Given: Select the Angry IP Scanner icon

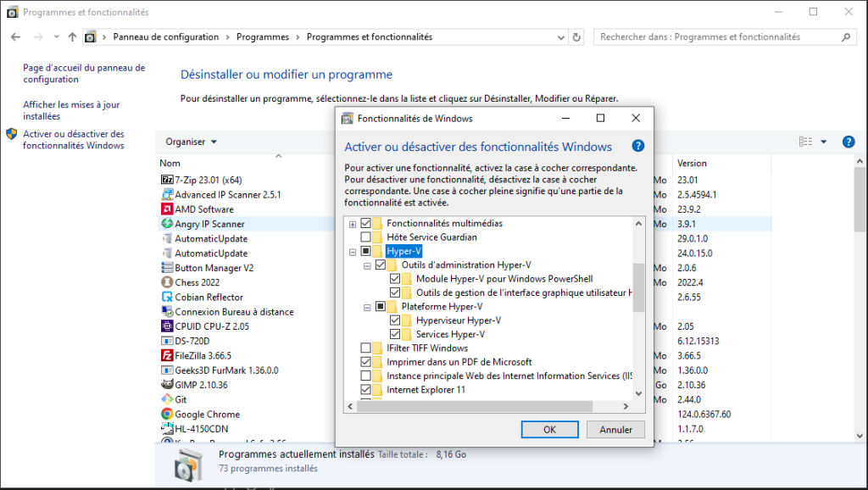Looking at the screenshot, I should coord(167,224).
